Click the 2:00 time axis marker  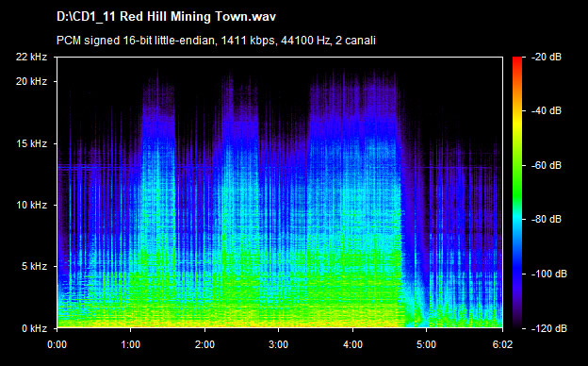204,344
